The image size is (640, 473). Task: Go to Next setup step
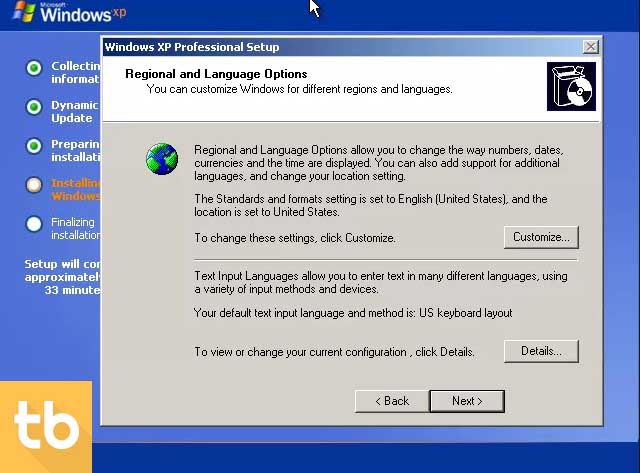pyautogui.click(x=467, y=401)
